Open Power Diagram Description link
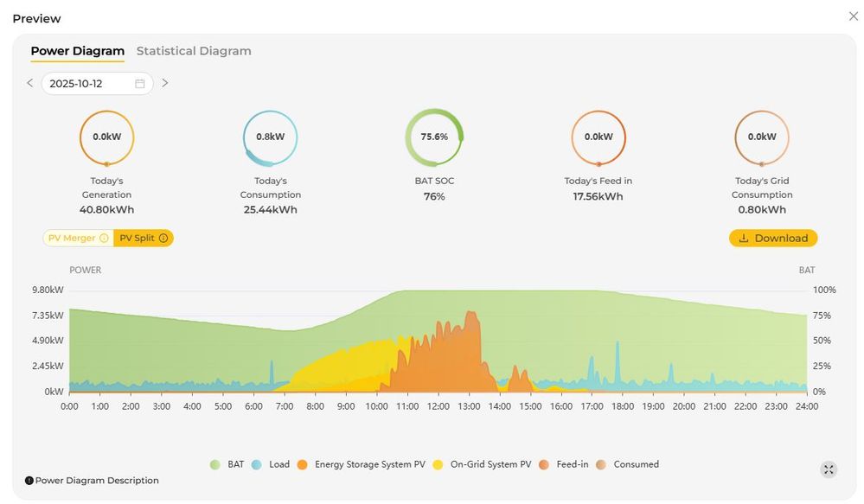The image size is (864, 504). pyautogui.click(x=97, y=481)
